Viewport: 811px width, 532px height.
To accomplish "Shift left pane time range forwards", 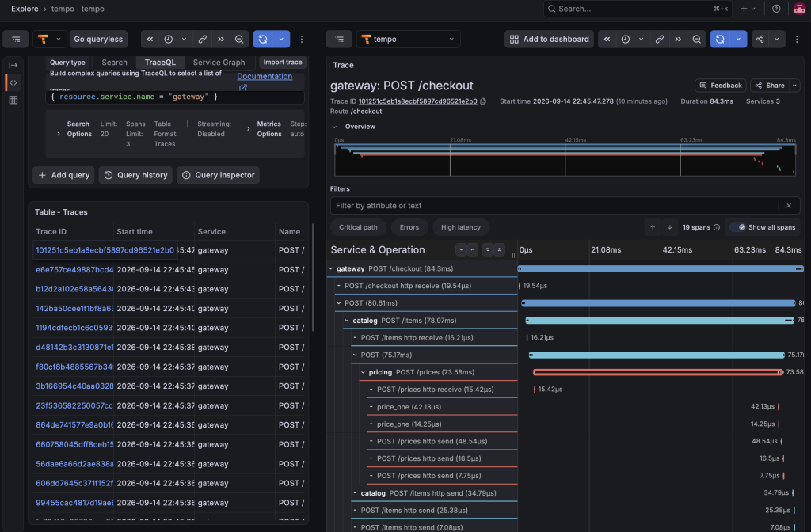I will [221, 40].
